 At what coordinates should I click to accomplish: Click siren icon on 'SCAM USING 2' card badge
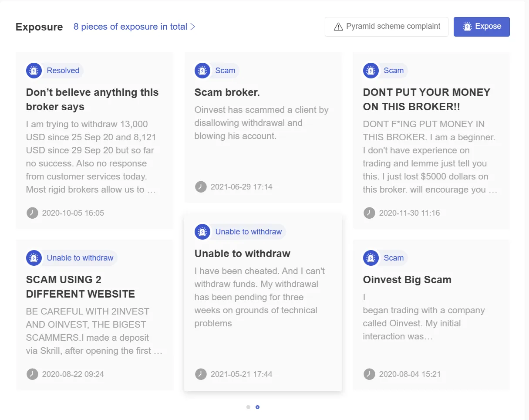tap(34, 258)
